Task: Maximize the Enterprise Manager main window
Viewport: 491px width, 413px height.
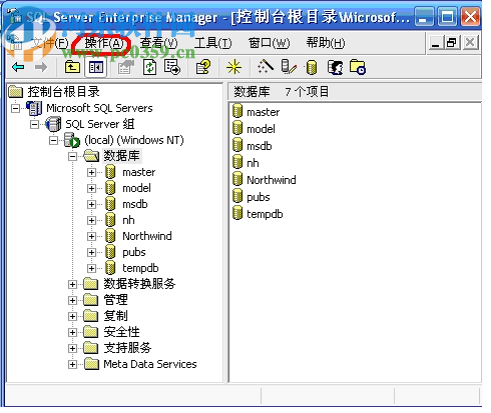Action: pos(447,17)
